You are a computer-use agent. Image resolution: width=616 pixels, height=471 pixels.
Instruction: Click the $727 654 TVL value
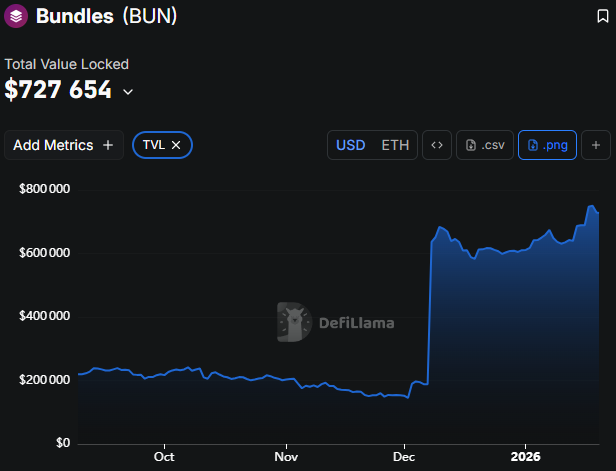point(58,90)
